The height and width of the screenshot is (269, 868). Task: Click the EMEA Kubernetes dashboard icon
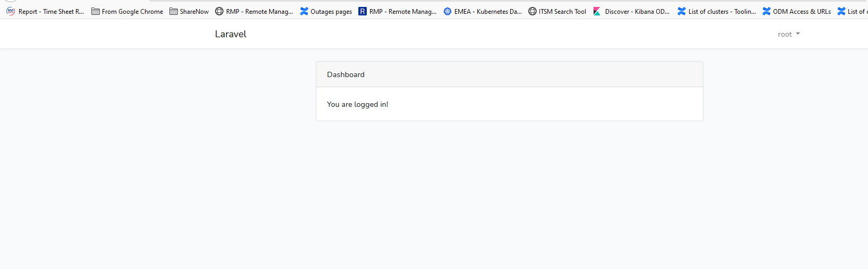click(x=448, y=11)
